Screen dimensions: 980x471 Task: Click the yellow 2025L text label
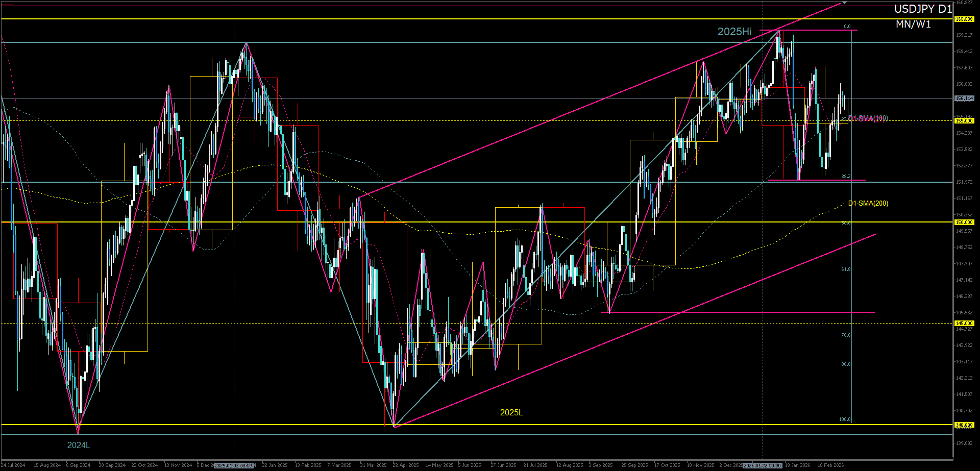pos(511,413)
